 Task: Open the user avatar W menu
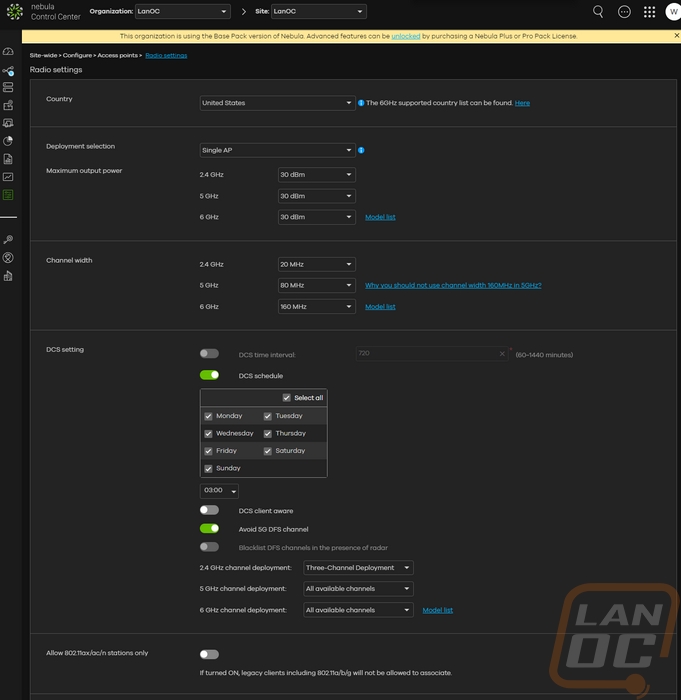pos(673,12)
